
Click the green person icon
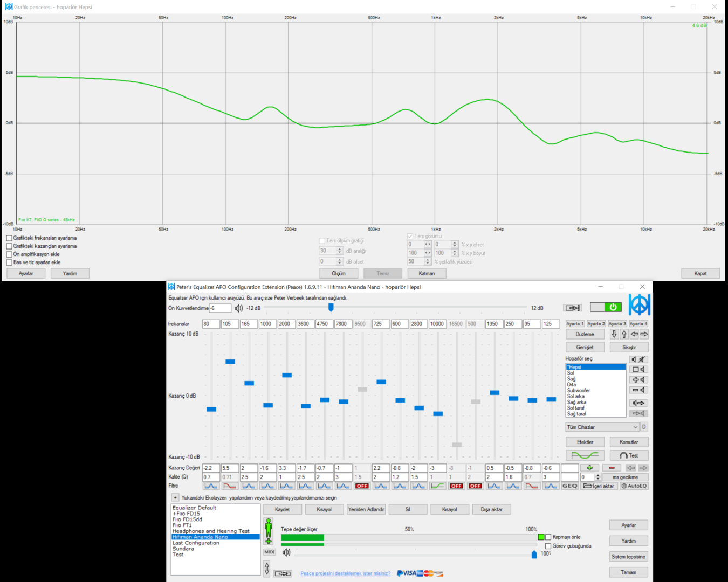pyautogui.click(x=269, y=531)
